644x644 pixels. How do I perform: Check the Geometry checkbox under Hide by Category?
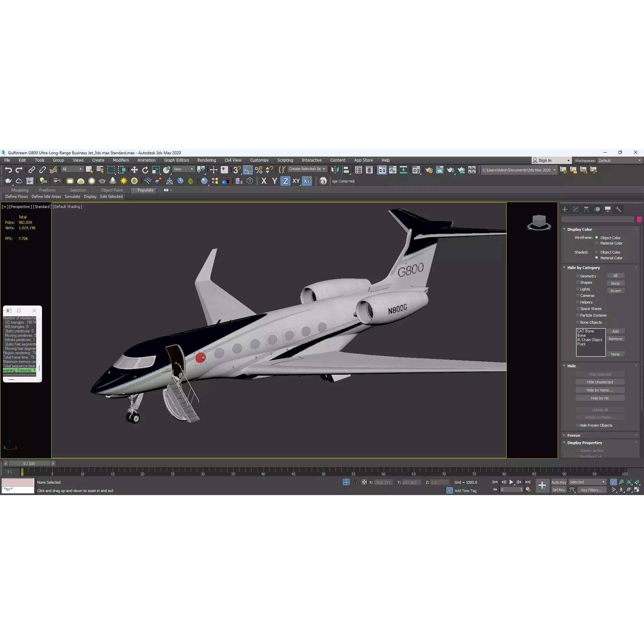[578, 276]
